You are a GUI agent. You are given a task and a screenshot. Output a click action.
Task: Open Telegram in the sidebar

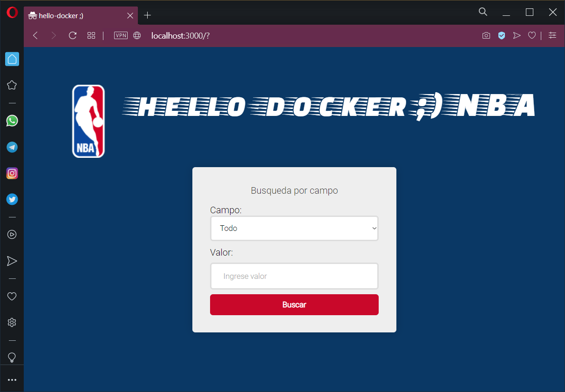[12, 147]
